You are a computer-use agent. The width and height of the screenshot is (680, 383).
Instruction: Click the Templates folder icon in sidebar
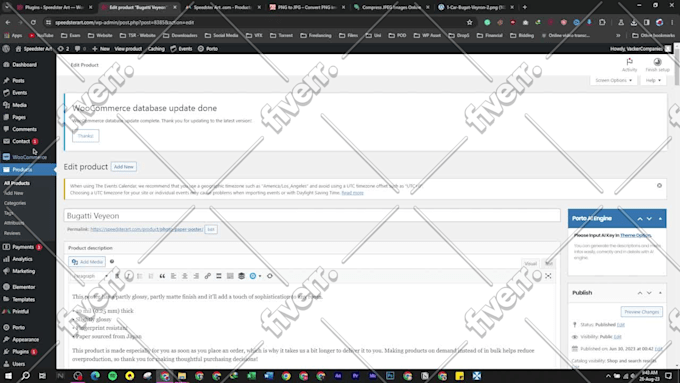[x=6, y=299]
